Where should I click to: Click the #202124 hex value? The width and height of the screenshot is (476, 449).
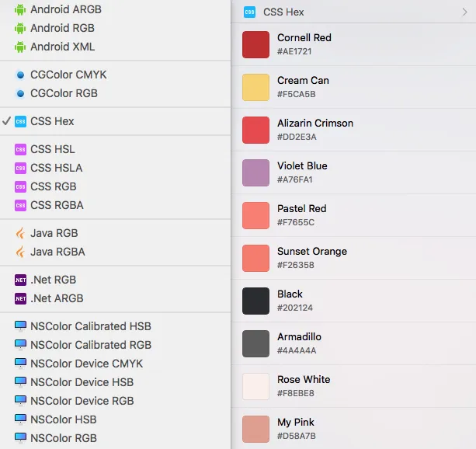pos(294,308)
